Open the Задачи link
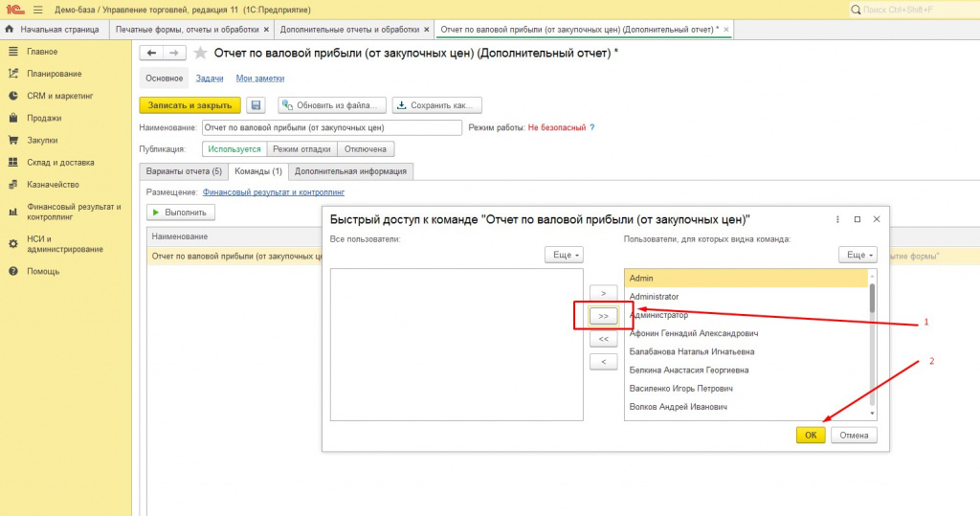 [x=210, y=79]
